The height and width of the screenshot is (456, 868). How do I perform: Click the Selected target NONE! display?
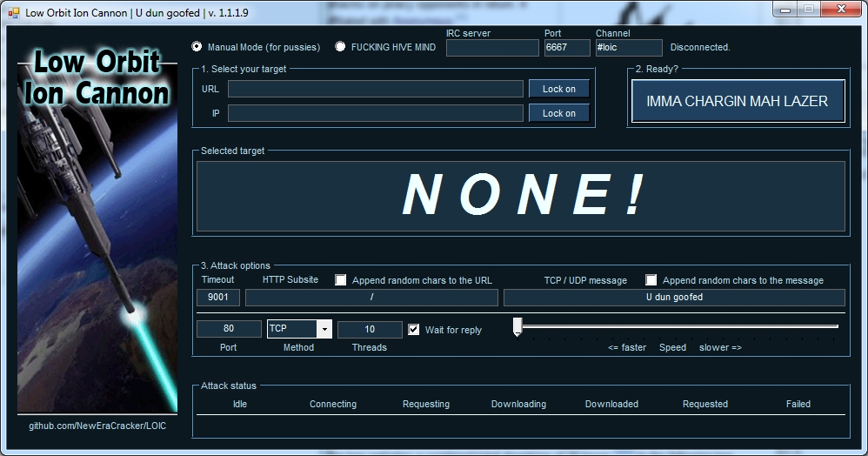pos(520,196)
